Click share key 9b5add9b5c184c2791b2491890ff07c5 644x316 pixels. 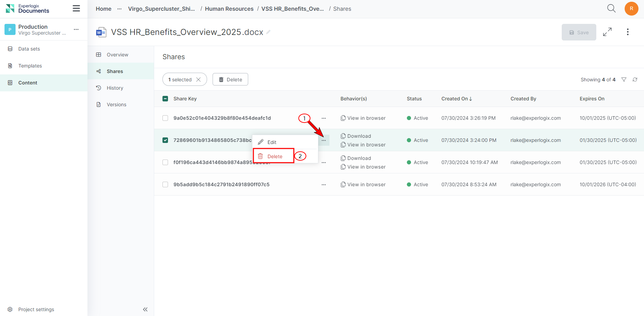click(x=221, y=184)
